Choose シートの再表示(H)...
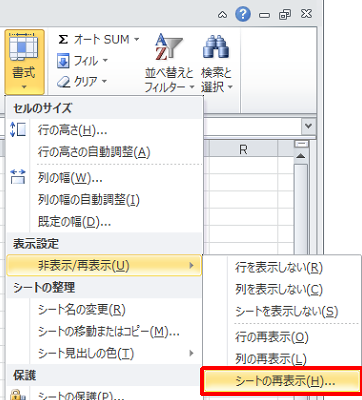Image resolution: width=362 pixels, height=400 pixels. 282,381
